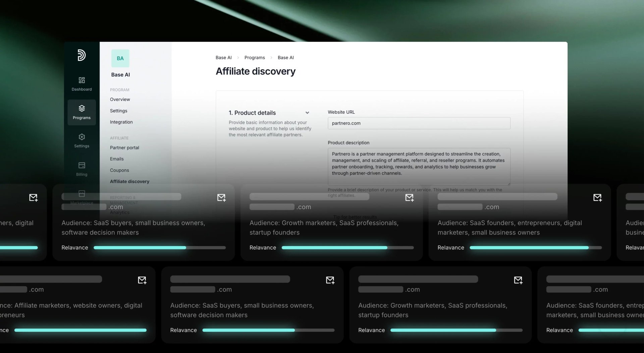This screenshot has width=644, height=353.
Task: Click the BA workspace avatar
Action: click(x=120, y=58)
